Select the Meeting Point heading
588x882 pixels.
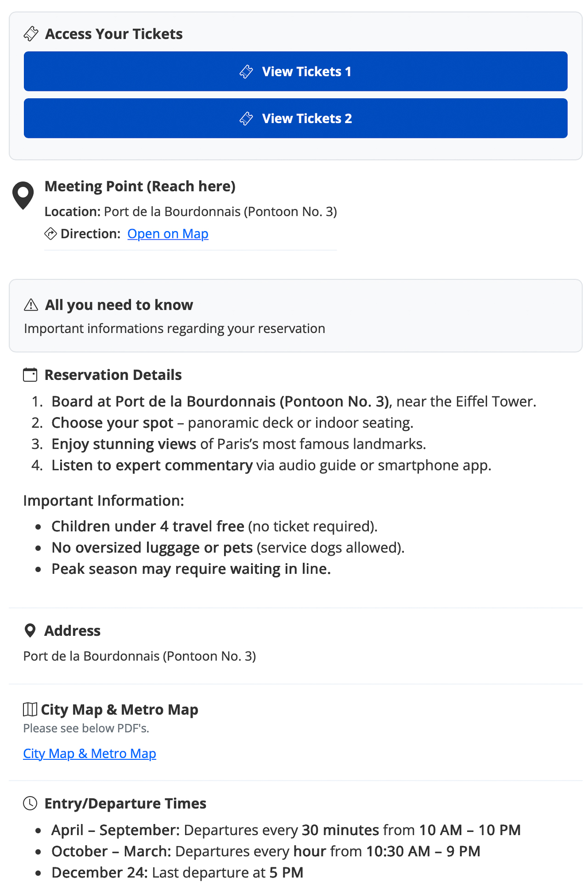click(x=140, y=186)
